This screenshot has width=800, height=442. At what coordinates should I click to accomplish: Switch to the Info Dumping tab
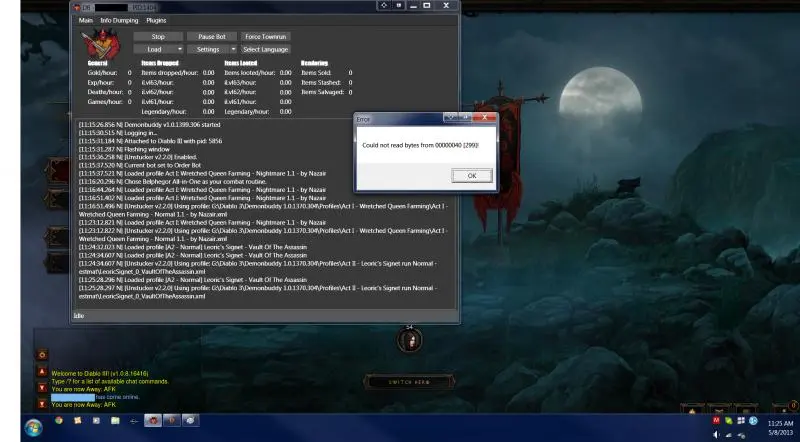pos(119,20)
